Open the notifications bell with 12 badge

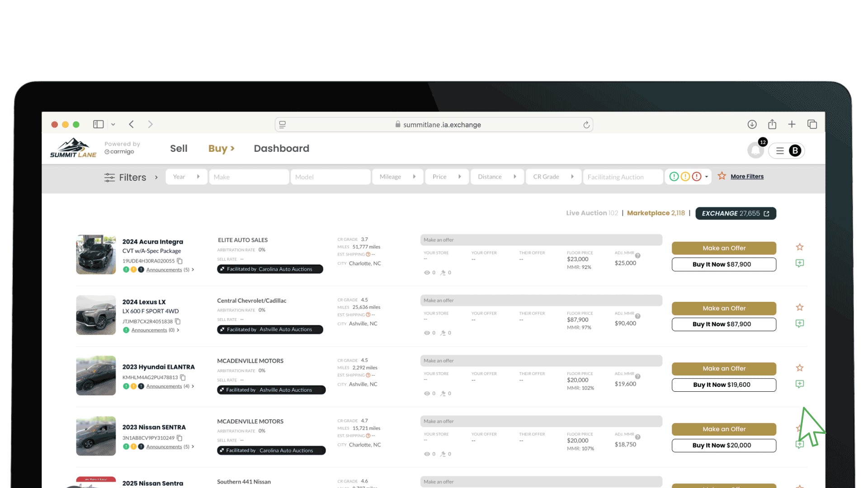[755, 150]
